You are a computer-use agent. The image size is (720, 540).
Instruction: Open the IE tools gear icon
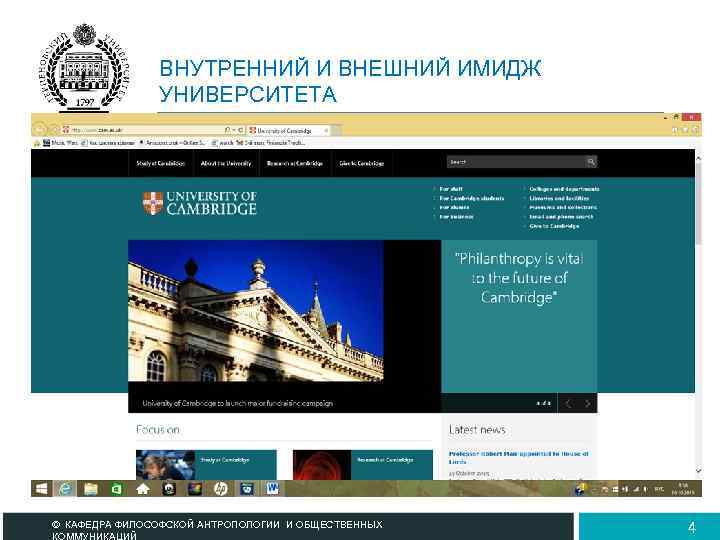click(696, 130)
